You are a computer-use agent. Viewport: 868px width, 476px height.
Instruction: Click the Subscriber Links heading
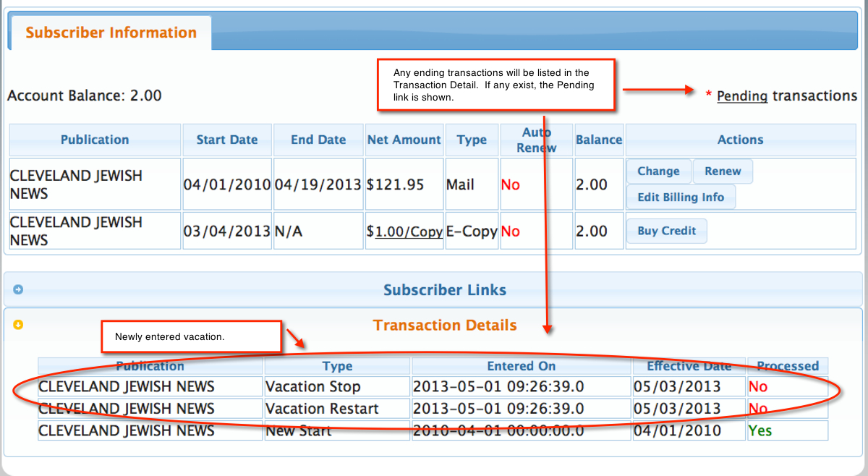445,290
